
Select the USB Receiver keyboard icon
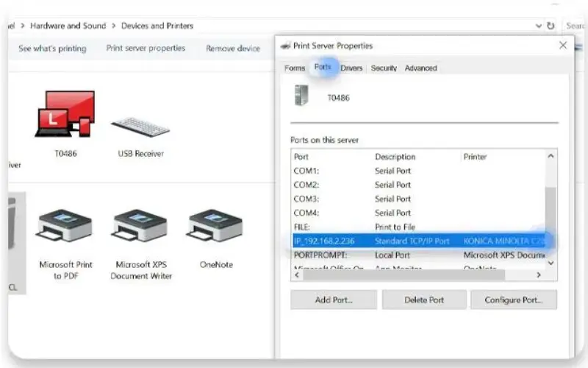[140, 127]
